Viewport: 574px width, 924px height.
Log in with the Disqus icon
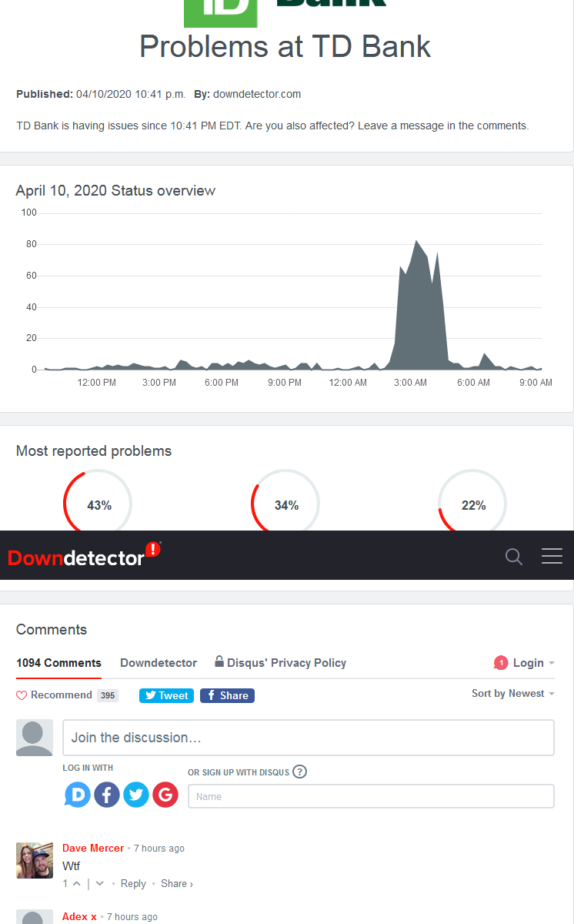pos(77,795)
